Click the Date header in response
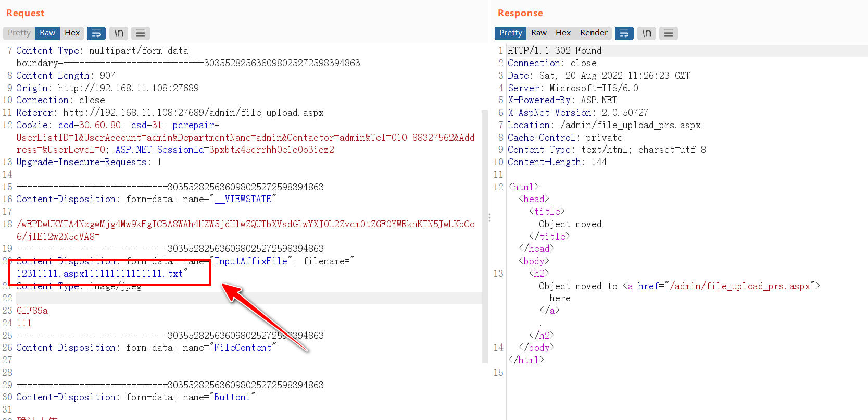This screenshot has width=868, height=420. pyautogui.click(x=599, y=76)
